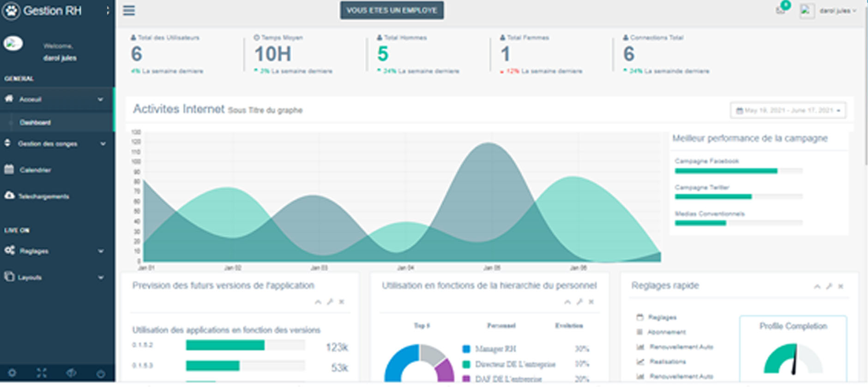Collapse the hierarchie du personnel panel

point(567,302)
